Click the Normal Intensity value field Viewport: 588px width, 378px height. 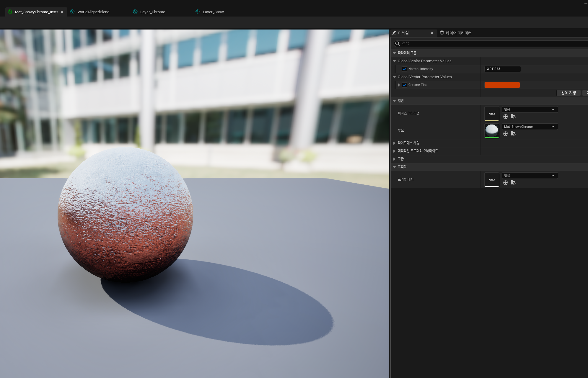(x=503, y=69)
